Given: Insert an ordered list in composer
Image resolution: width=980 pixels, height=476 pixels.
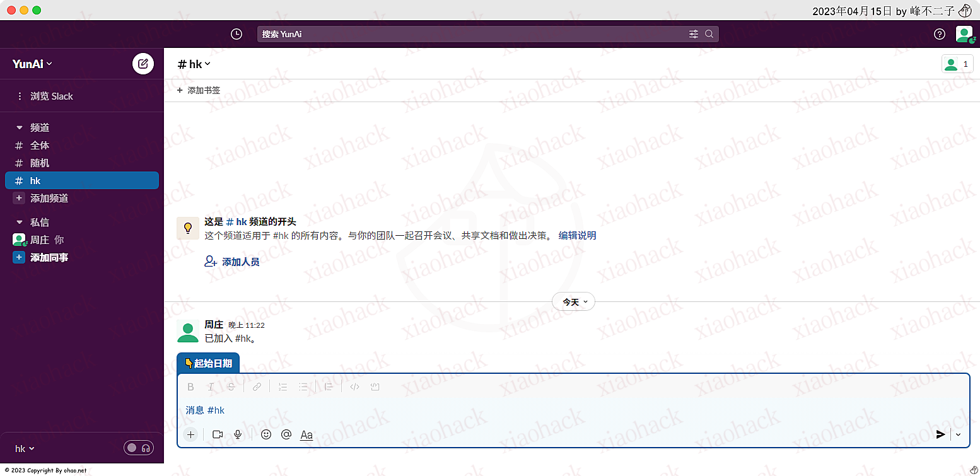Looking at the screenshot, I should tap(283, 387).
